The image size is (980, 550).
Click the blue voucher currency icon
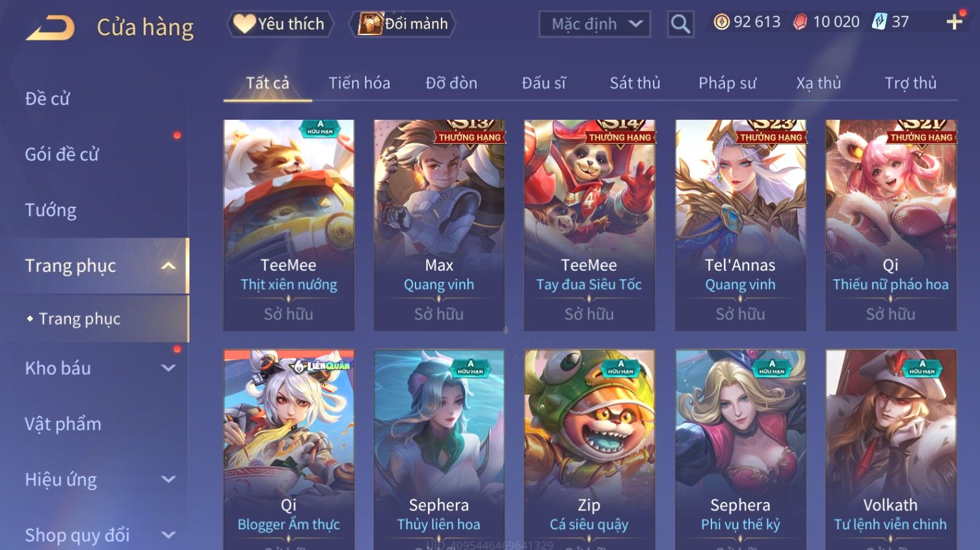[879, 21]
